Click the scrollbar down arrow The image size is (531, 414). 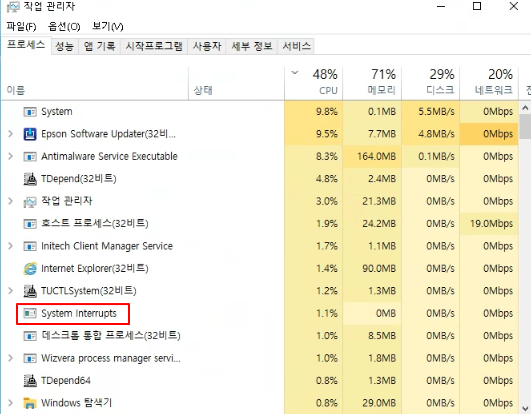[x=525, y=408]
